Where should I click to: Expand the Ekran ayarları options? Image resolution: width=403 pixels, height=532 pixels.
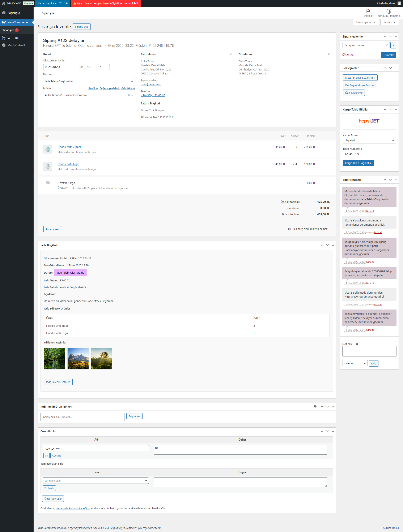(366, 22)
